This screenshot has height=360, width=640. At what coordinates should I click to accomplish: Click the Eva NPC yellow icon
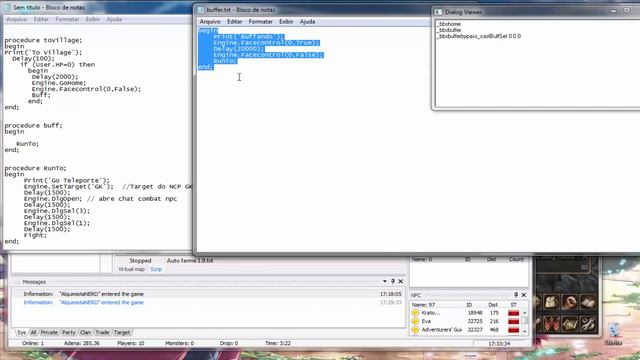click(x=415, y=322)
